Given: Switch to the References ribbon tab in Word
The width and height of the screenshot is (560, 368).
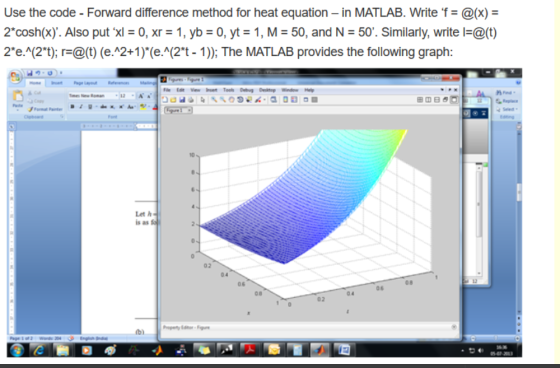Looking at the screenshot, I should tap(118, 83).
